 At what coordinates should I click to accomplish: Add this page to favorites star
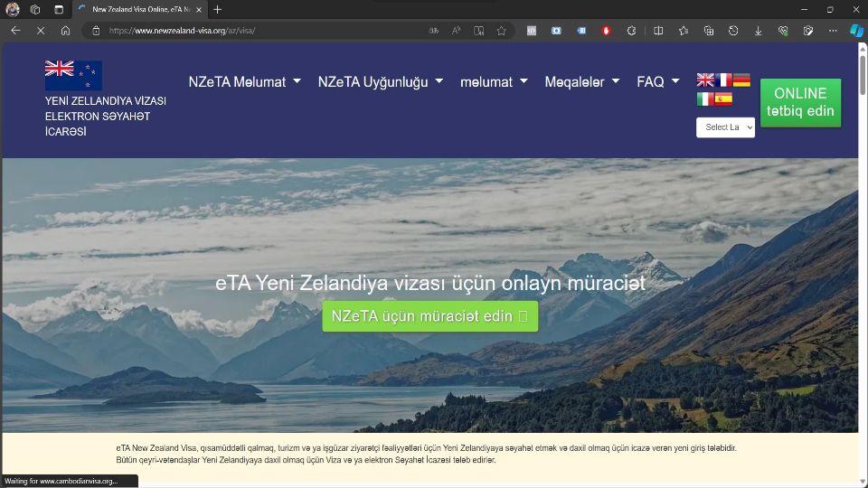coord(502,31)
